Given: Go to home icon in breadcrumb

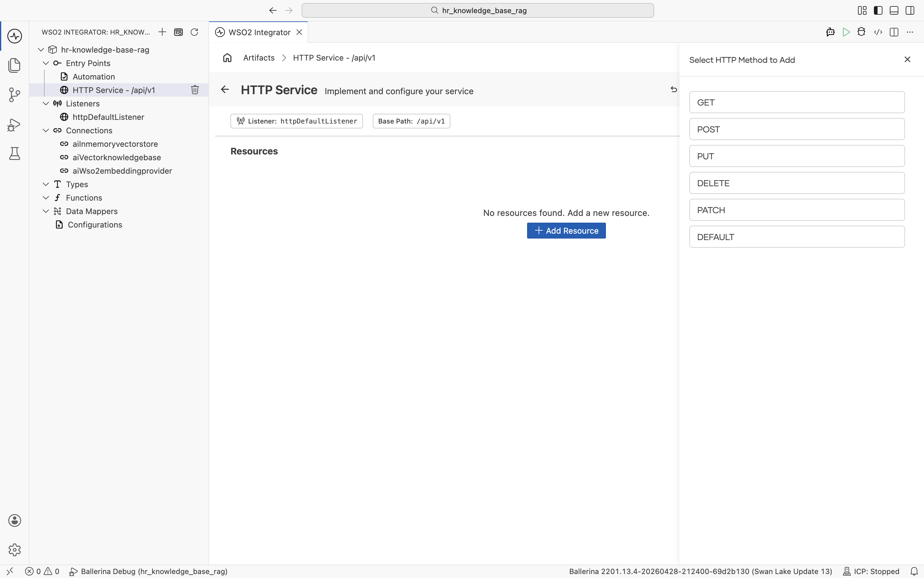Looking at the screenshot, I should (227, 58).
